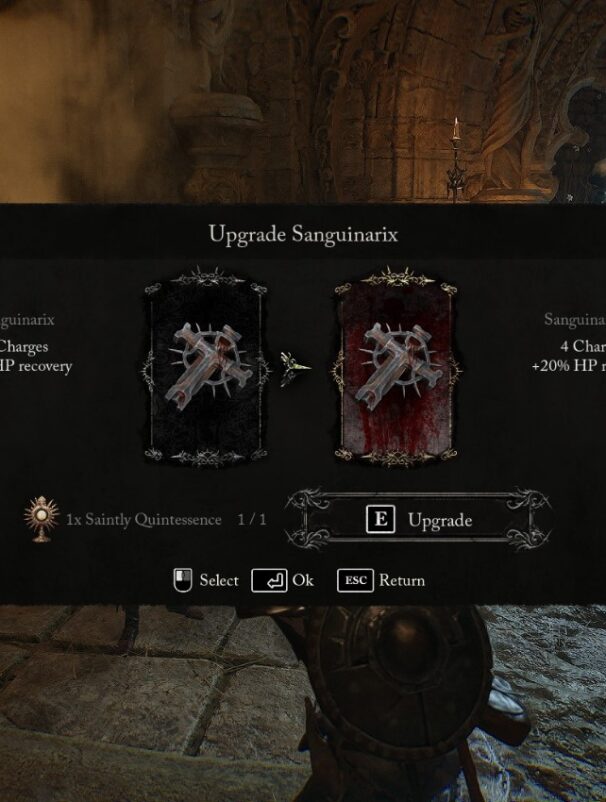Click the 4 Charges stat text on the right
This screenshot has height=802, width=606.
pos(583,346)
